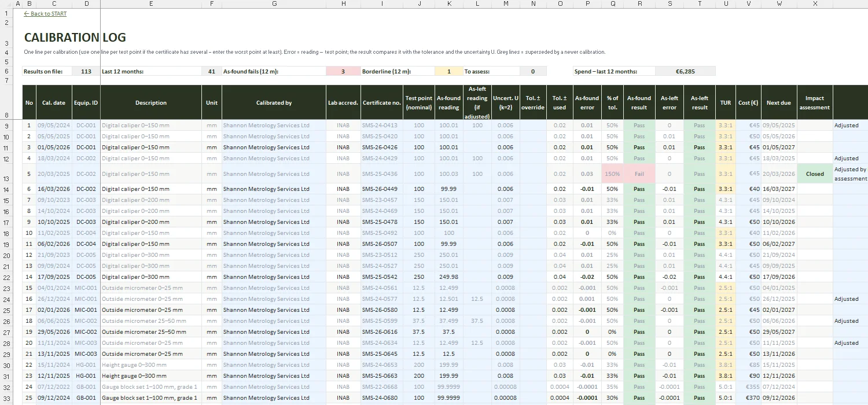Click calibration date 16/03/2026
The height and width of the screenshot is (405, 868).
coord(54,189)
